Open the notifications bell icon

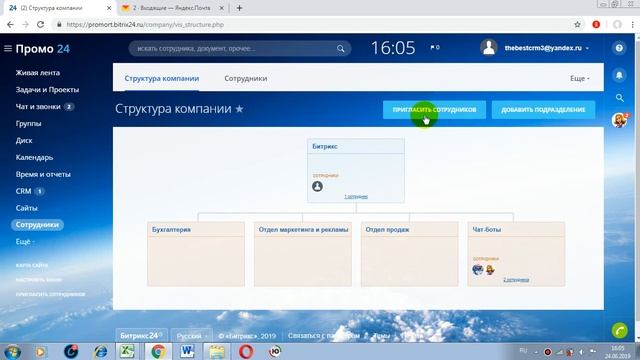pyautogui.click(x=619, y=75)
